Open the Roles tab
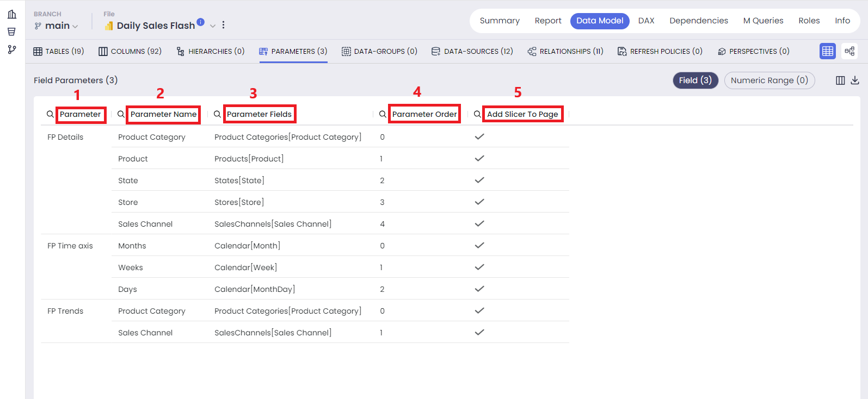The height and width of the screenshot is (399, 868). click(x=809, y=21)
